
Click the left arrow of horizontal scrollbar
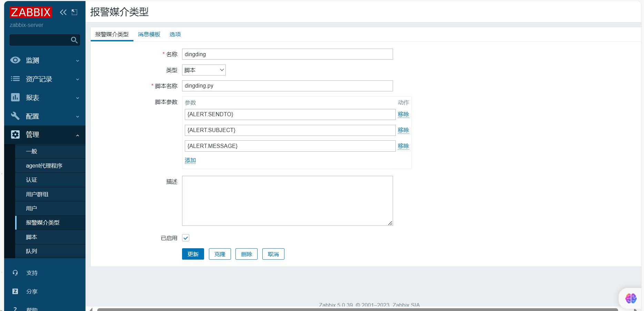tap(91, 309)
